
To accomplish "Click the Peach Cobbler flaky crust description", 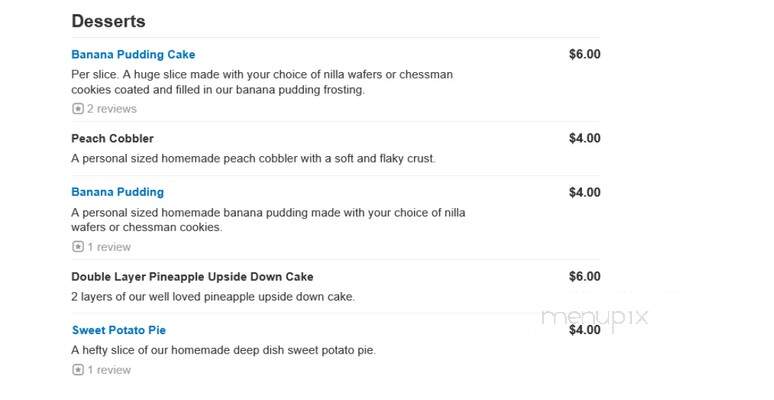I will [x=253, y=159].
